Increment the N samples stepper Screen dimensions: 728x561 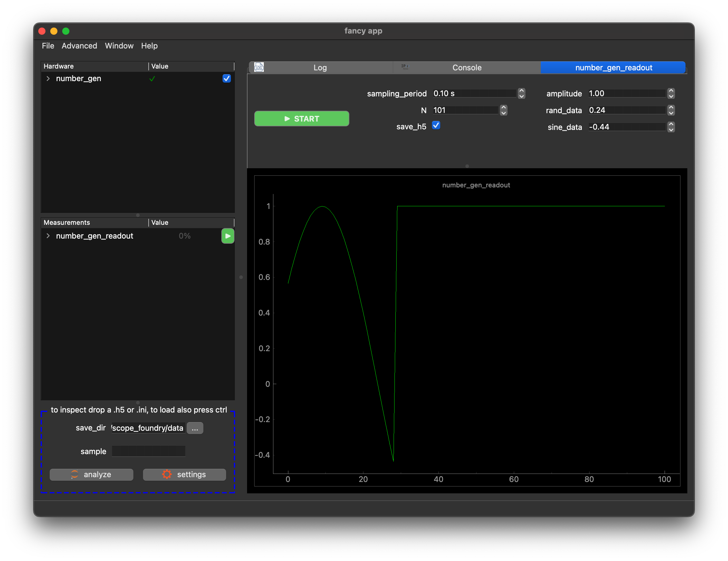(504, 107)
